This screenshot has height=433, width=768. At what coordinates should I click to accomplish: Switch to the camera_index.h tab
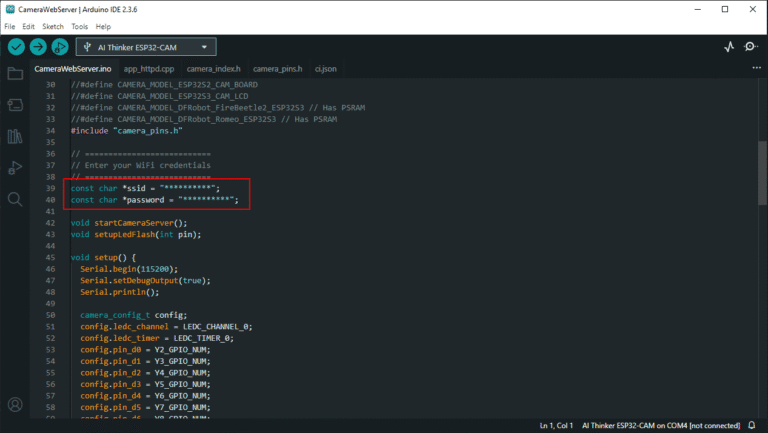[214, 69]
